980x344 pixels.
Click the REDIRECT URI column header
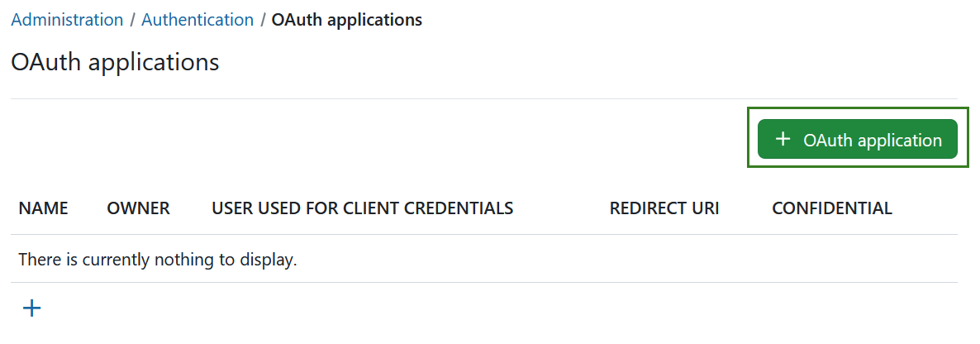click(664, 208)
